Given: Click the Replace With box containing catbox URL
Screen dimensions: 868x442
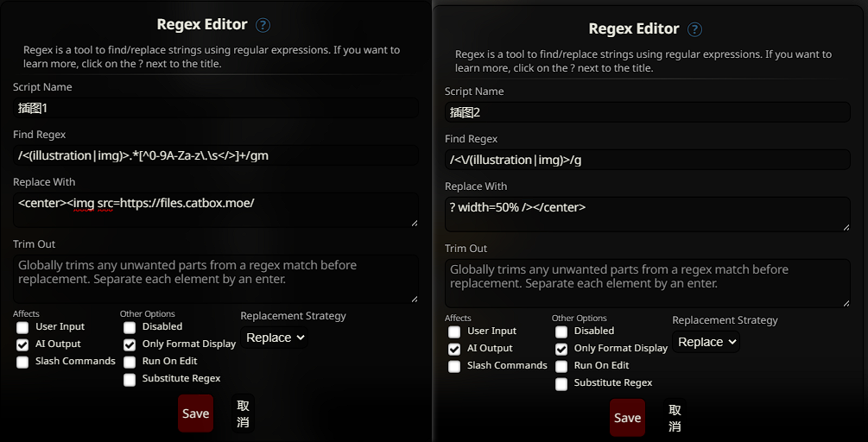Looking at the screenshot, I should click(216, 210).
